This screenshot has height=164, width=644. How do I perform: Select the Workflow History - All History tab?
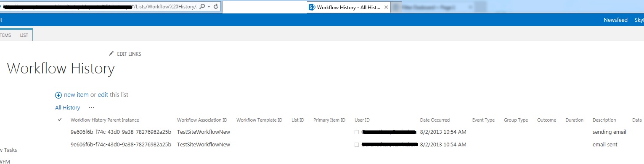[x=349, y=7]
